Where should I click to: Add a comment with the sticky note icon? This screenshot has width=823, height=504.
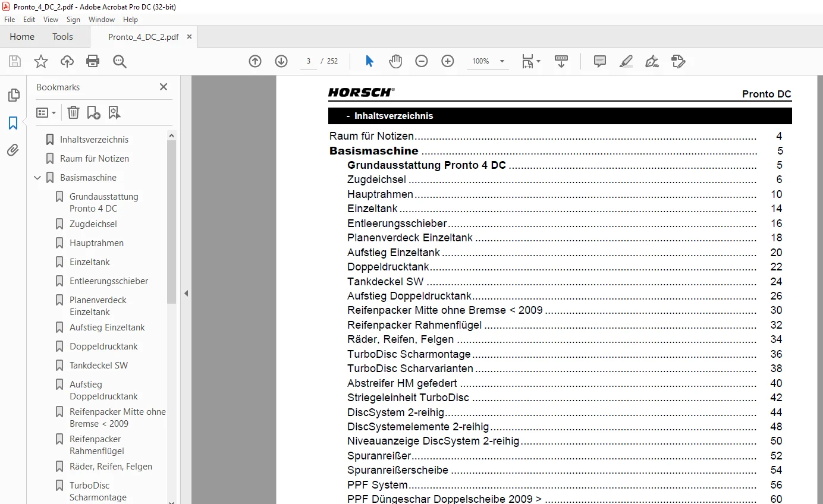point(600,61)
